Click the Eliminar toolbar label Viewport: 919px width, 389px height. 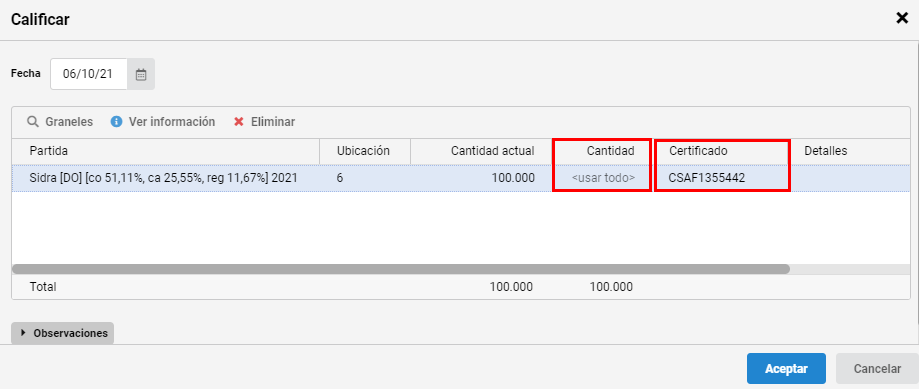[x=273, y=122]
